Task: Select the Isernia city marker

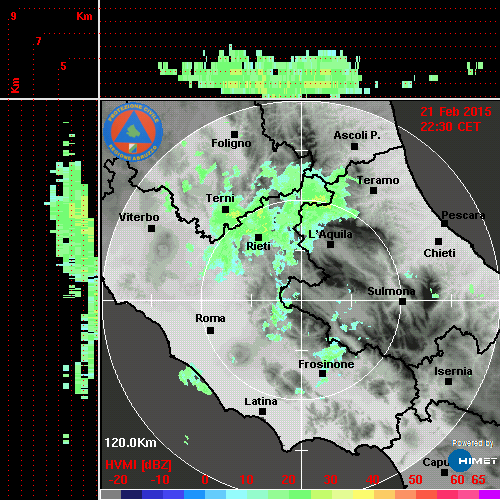Action: pyautogui.click(x=449, y=381)
